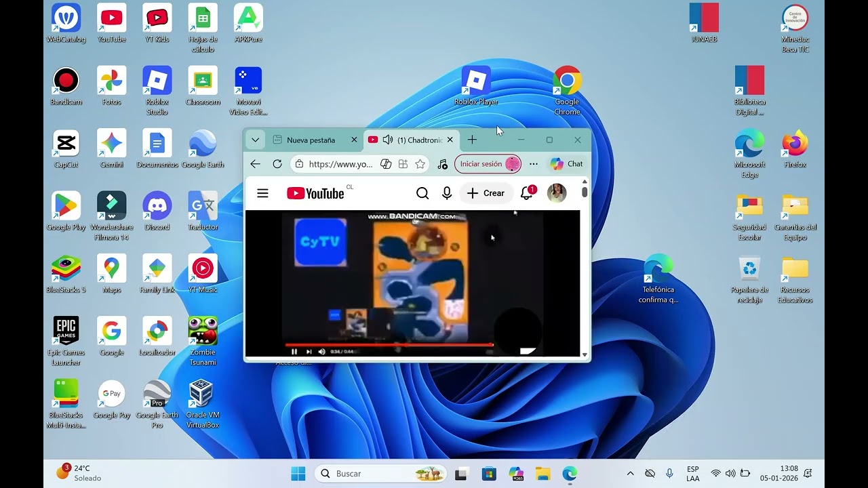Open Documentos desktop shortcut
868x488 pixels.
157,149
